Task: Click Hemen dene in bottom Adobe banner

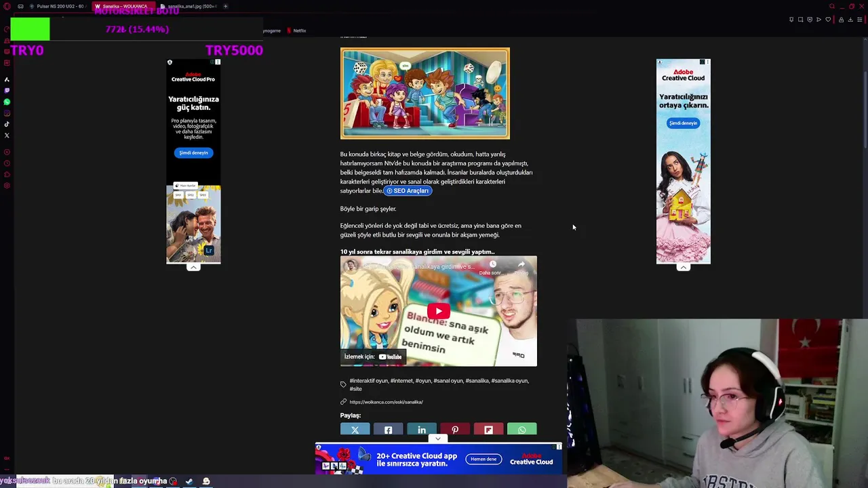Action: click(x=484, y=459)
